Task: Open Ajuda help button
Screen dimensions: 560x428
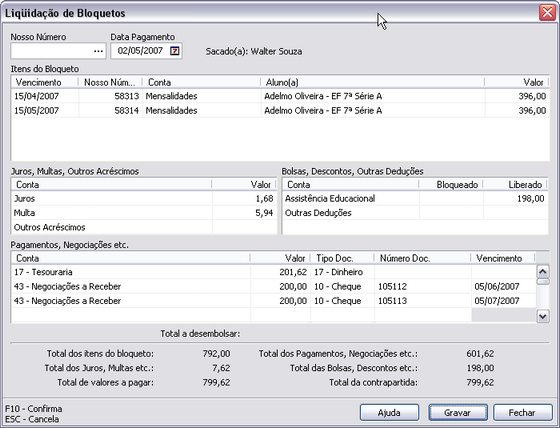Action: tap(389, 413)
